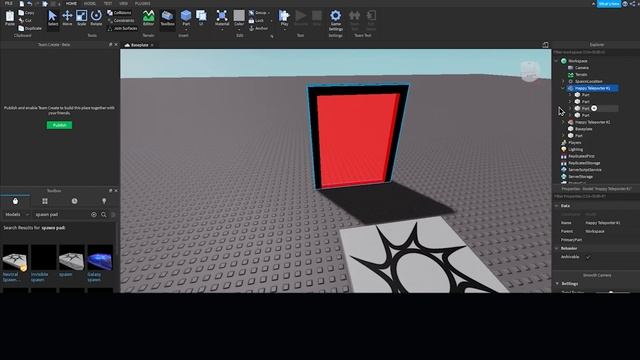Image resolution: width=640 pixels, height=360 pixels.
Task: Activate the Move tool
Action: (x=67, y=18)
